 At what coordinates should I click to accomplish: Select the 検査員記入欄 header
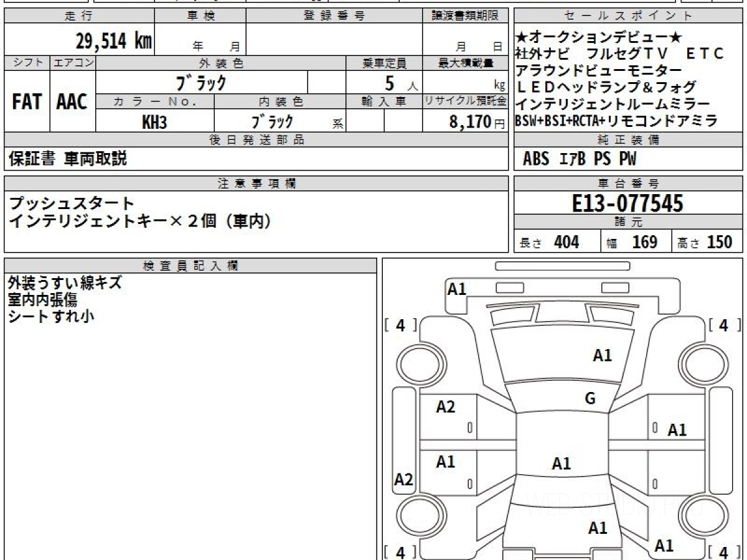coord(190,266)
